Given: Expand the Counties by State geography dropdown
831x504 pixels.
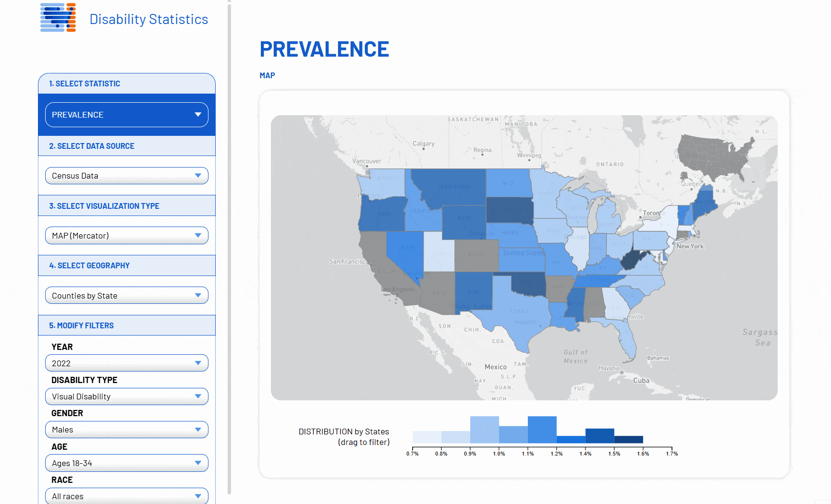Looking at the screenshot, I should click(126, 295).
